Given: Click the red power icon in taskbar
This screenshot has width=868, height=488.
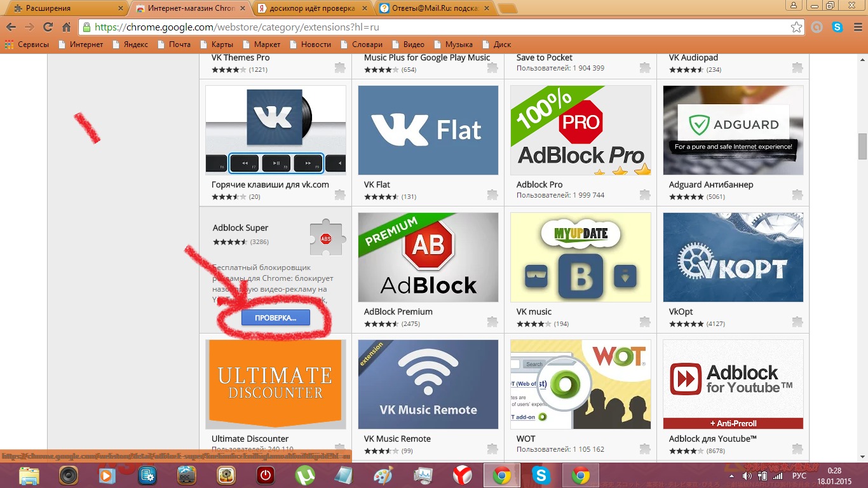Looking at the screenshot, I should click(265, 475).
